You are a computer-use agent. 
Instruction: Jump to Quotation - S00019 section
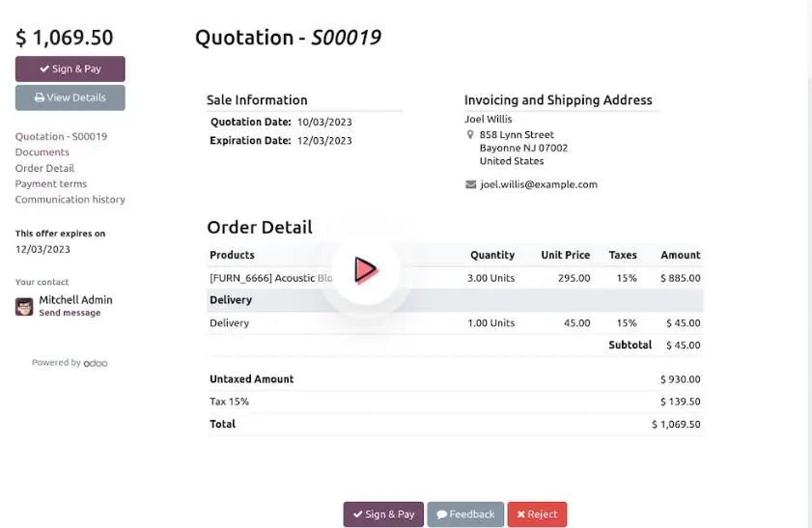tap(61, 137)
